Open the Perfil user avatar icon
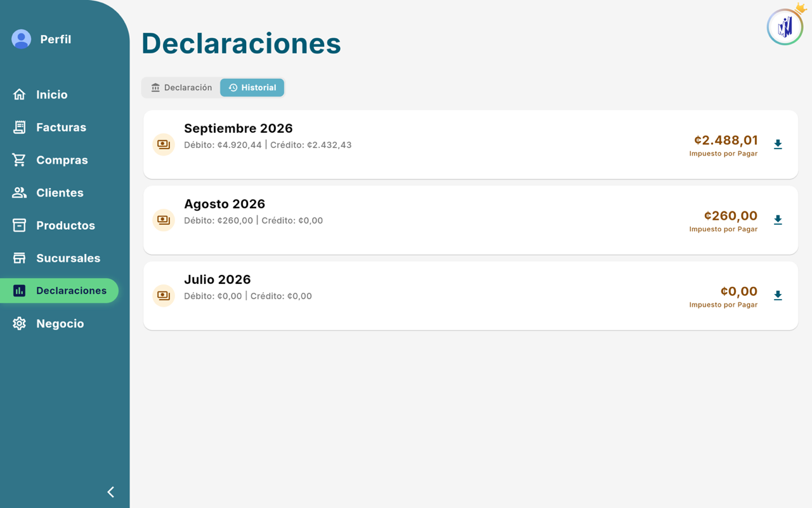This screenshot has width=812, height=508. [x=21, y=39]
